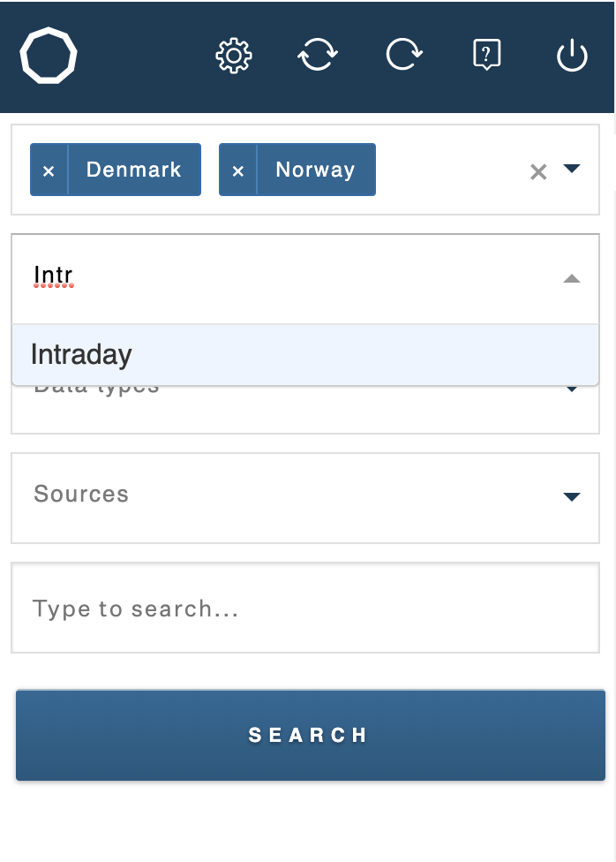The width and height of the screenshot is (616, 862).
Task: Click the Norway tag label
Action: pyautogui.click(x=315, y=170)
